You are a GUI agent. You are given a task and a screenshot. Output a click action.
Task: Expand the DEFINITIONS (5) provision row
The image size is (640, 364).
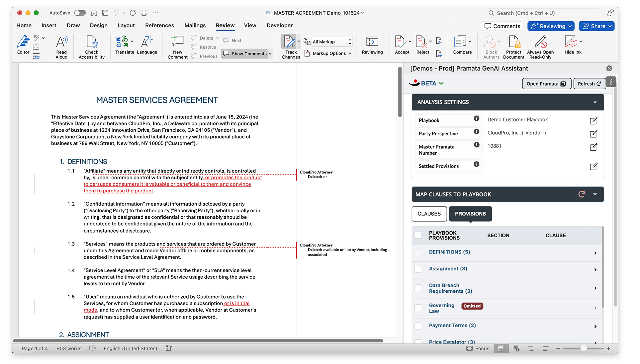[x=595, y=253]
